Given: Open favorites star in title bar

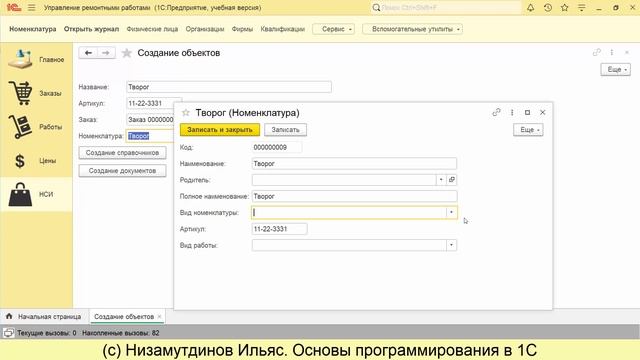Looking at the screenshot, I should [x=565, y=7].
